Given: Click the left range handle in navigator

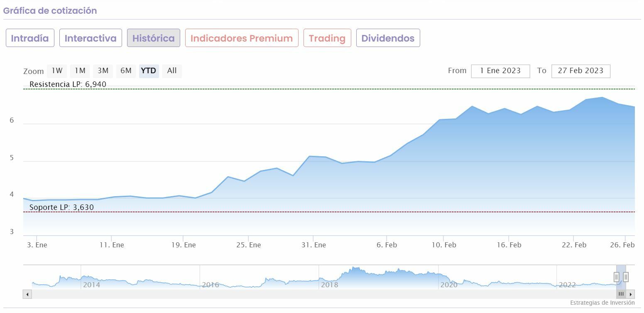Looking at the screenshot, I should point(617,277).
